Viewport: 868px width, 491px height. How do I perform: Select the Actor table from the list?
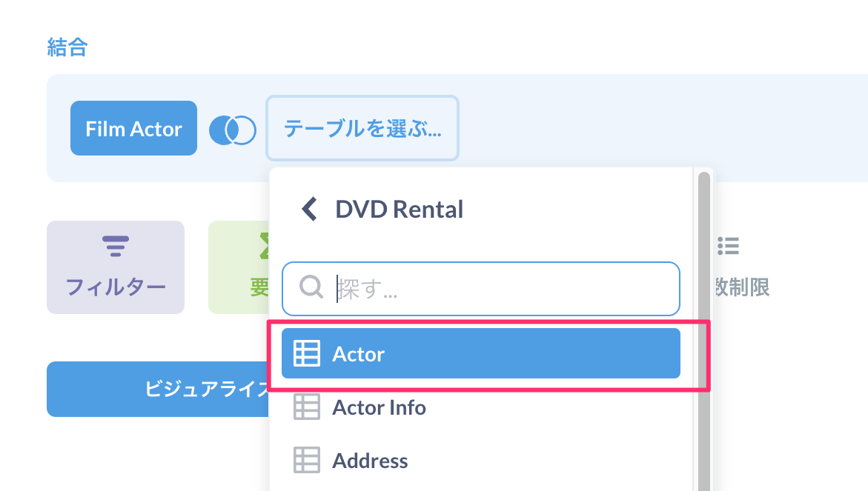pos(480,354)
